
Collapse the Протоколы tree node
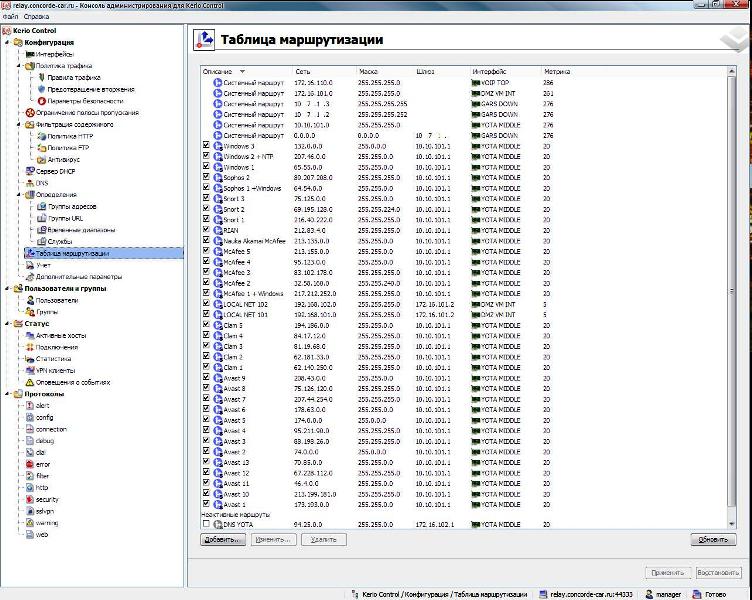[7, 394]
